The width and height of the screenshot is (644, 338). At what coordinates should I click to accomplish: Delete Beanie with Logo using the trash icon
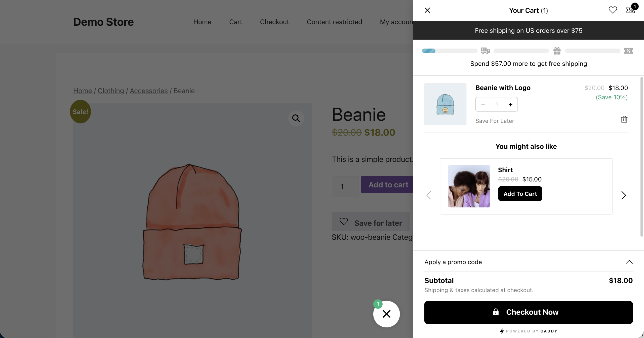click(x=624, y=119)
